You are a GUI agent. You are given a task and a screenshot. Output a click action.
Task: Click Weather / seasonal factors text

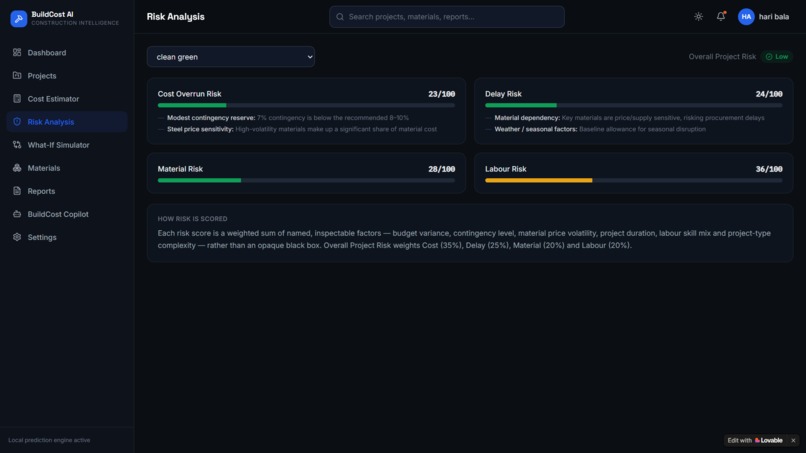(x=600, y=129)
